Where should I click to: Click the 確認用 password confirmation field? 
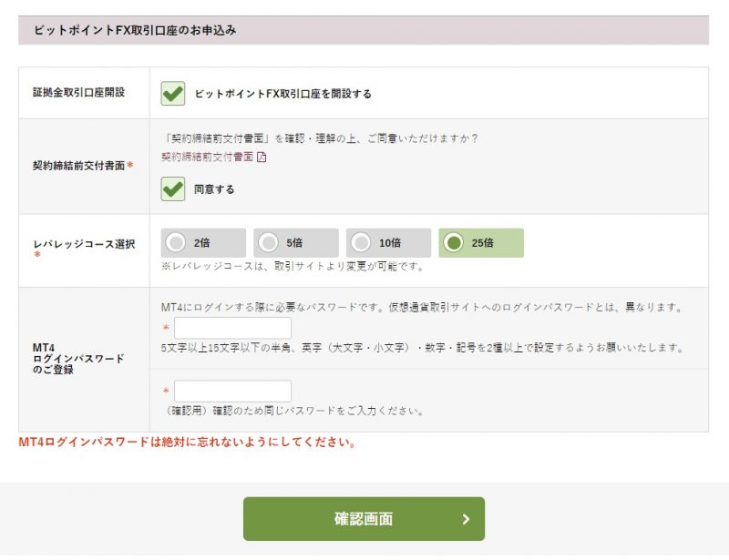click(x=232, y=392)
